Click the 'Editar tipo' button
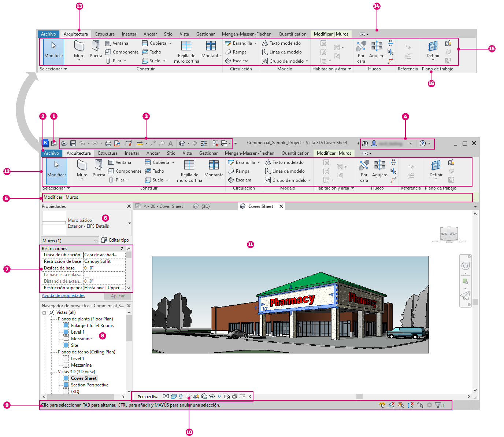Screen dimensions: 504x437 (115, 240)
